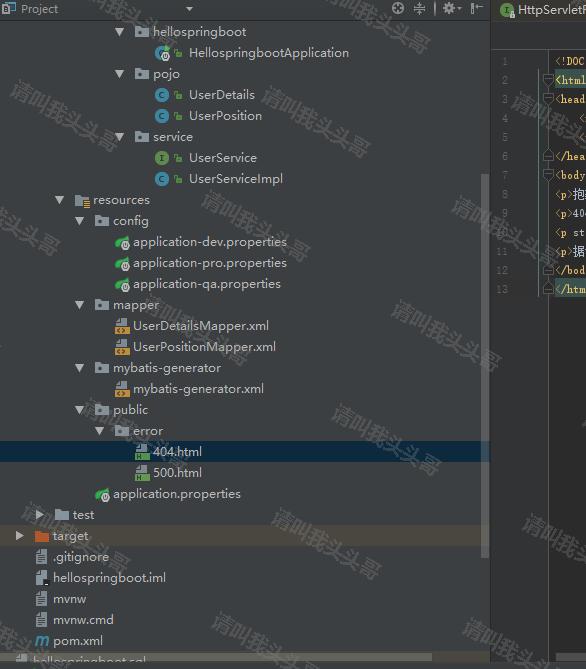The height and width of the screenshot is (669, 586).
Task: Click the collapse all icon in Project toolbar
Action: click(x=420, y=9)
